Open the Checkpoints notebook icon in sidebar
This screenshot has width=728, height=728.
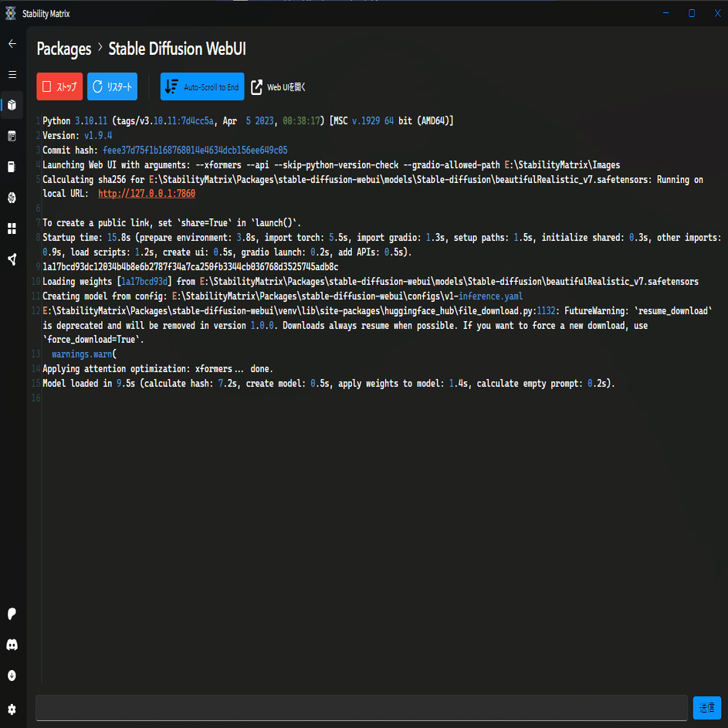coord(12,167)
